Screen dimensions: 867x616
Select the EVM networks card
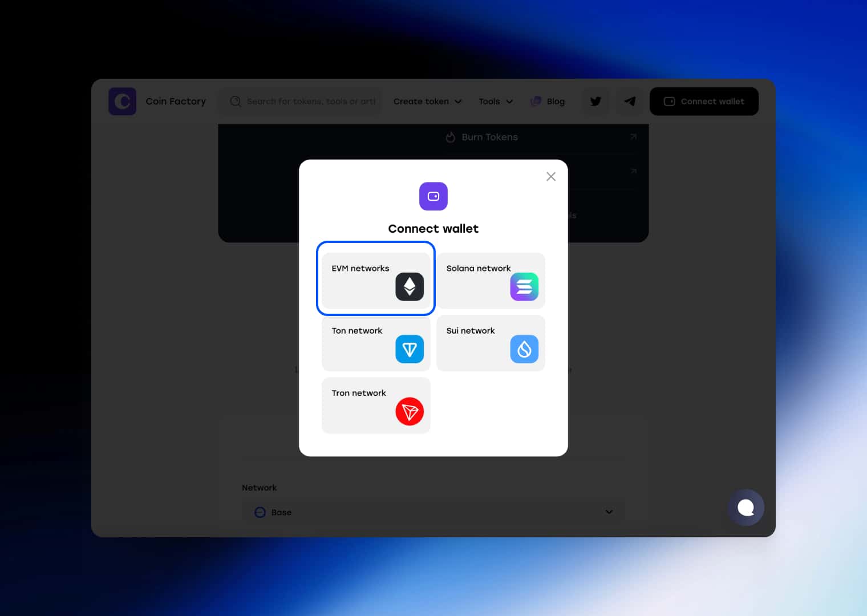(x=376, y=281)
